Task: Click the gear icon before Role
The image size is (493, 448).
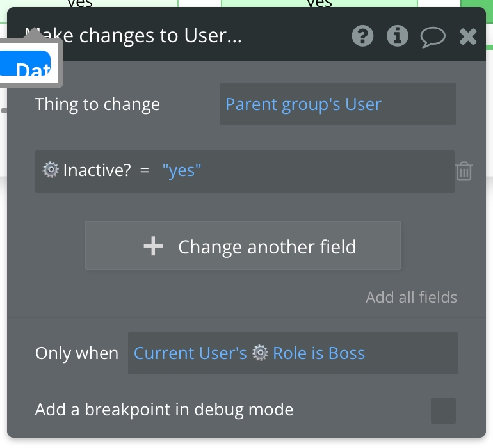Action: (x=260, y=353)
